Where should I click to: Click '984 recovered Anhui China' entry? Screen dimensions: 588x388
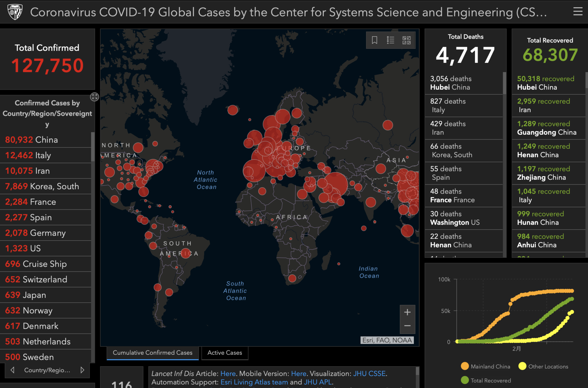pyautogui.click(x=548, y=241)
